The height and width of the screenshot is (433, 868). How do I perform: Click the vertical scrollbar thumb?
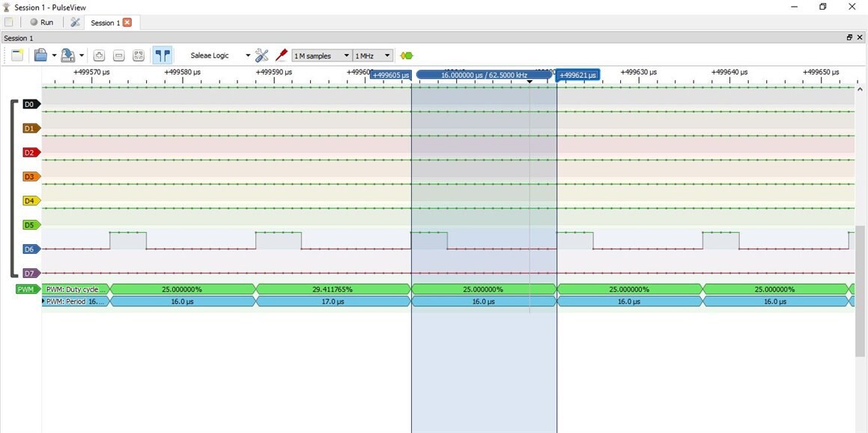click(x=860, y=291)
